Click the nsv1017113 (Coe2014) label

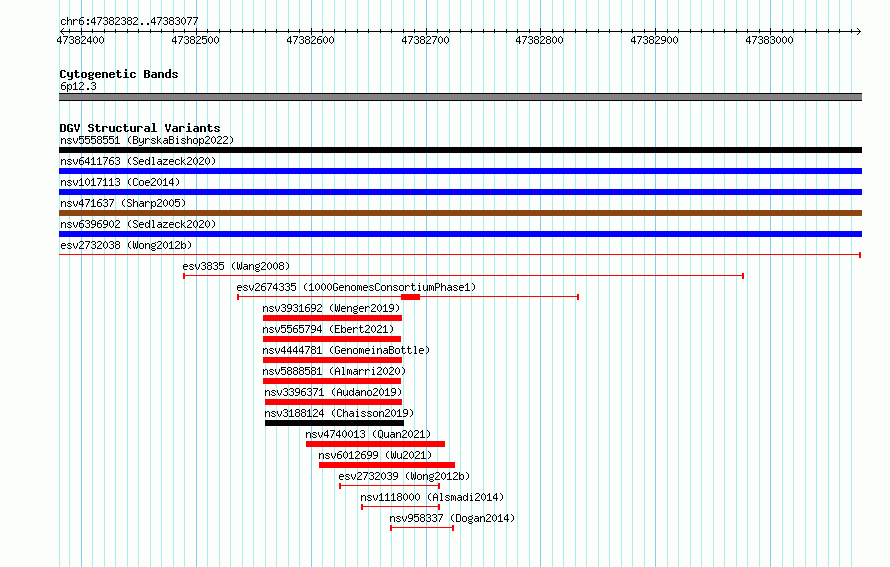click(x=120, y=182)
